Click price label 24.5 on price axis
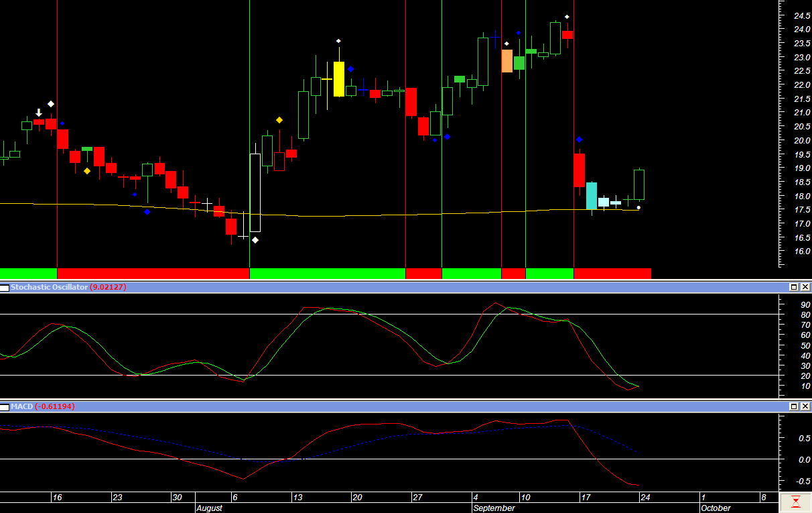Screen dimensions: 812x513 (x=802, y=15)
